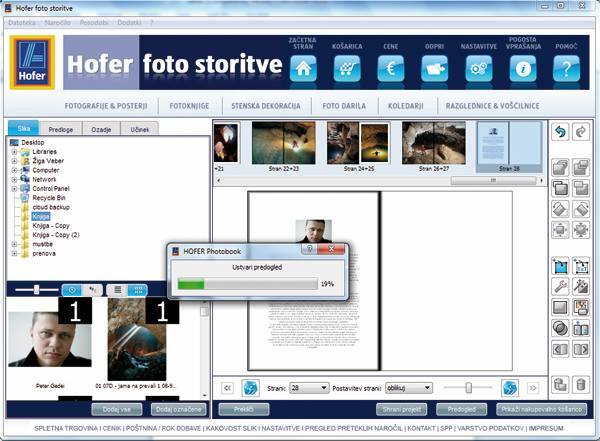Image resolution: width=600 pixels, height=441 pixels.
Task: Toggle the grid thumbnail view button
Action: tap(138, 290)
